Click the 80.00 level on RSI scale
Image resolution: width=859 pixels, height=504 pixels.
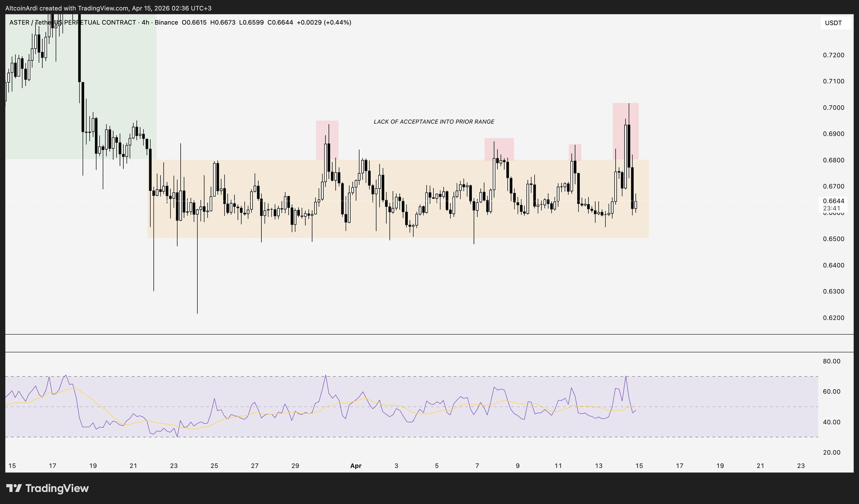pos(831,361)
